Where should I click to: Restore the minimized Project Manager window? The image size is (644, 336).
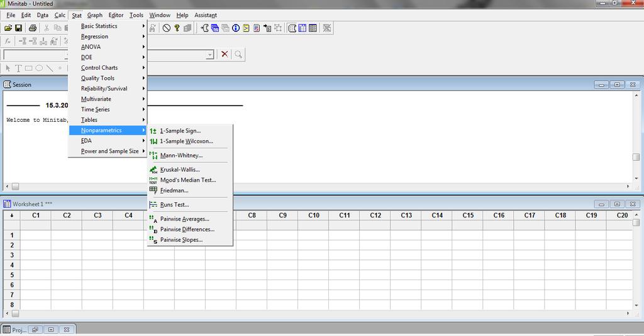(36, 330)
